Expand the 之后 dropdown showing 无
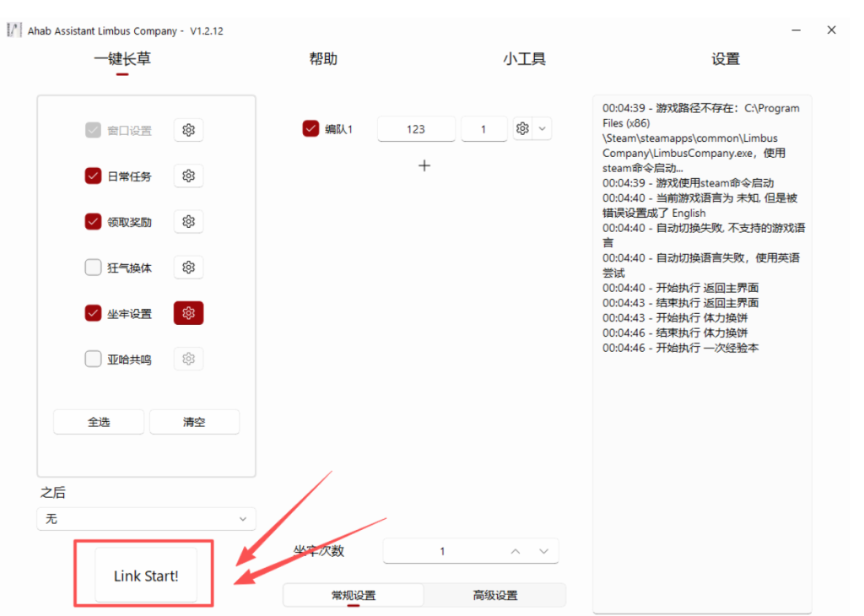The image size is (864, 616). (x=146, y=519)
